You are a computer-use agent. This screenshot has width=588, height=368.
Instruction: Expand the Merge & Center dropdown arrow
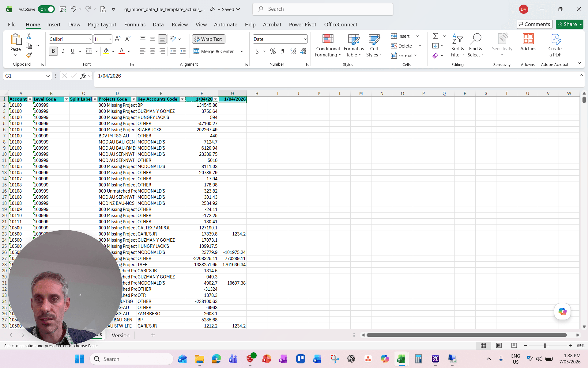(242, 51)
